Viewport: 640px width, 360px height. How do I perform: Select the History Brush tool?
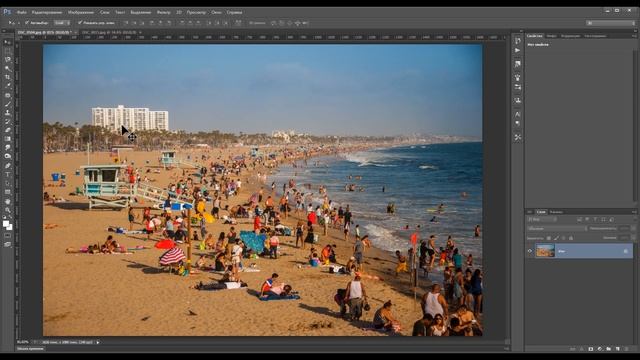coord(7,122)
